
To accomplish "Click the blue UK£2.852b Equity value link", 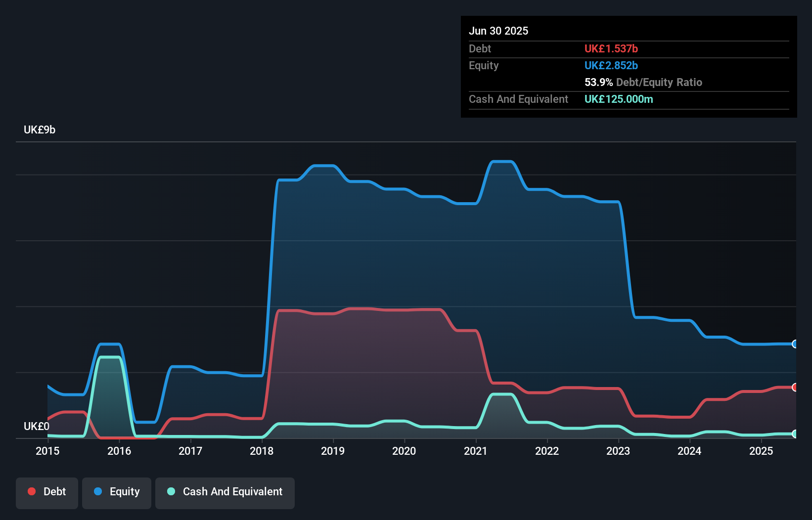I will click(611, 65).
